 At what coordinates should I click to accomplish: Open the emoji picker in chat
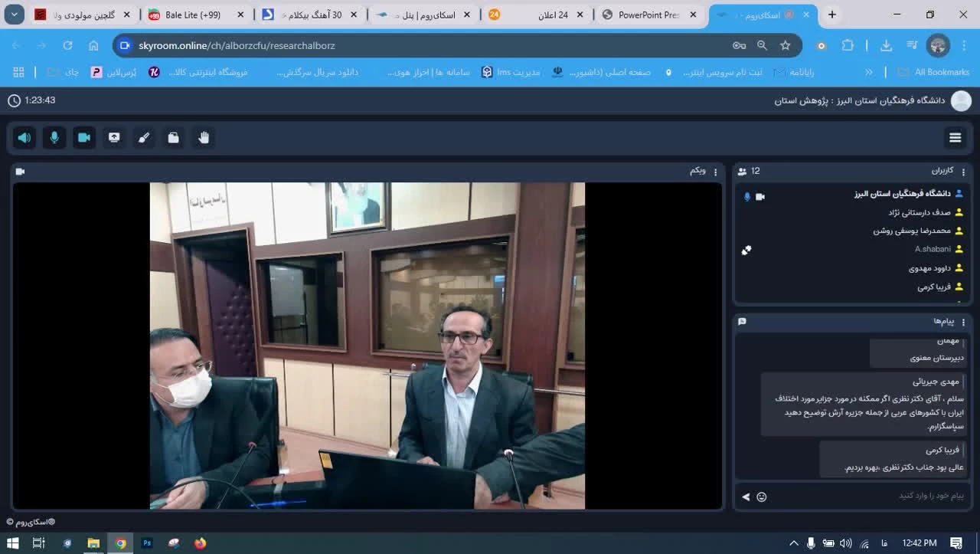click(761, 497)
